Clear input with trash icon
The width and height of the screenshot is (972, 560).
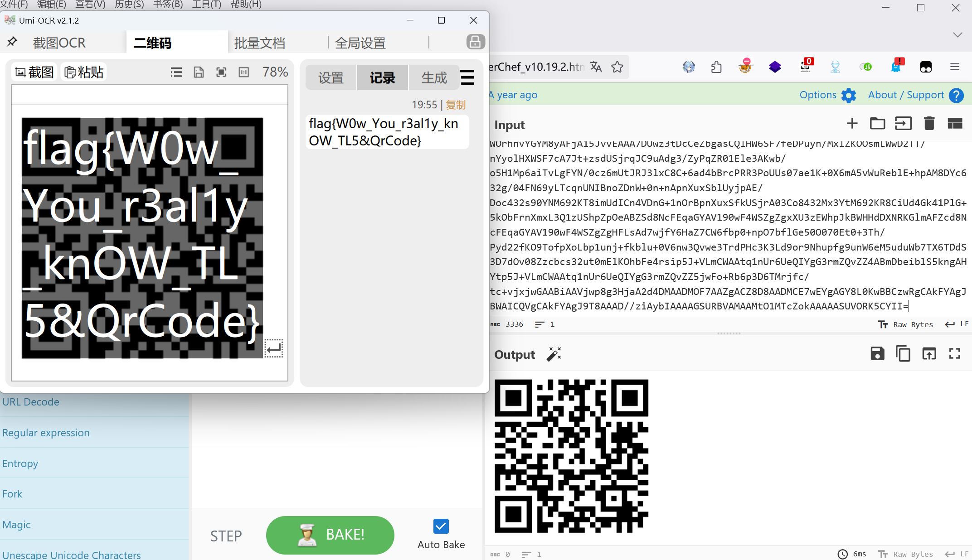[929, 124]
